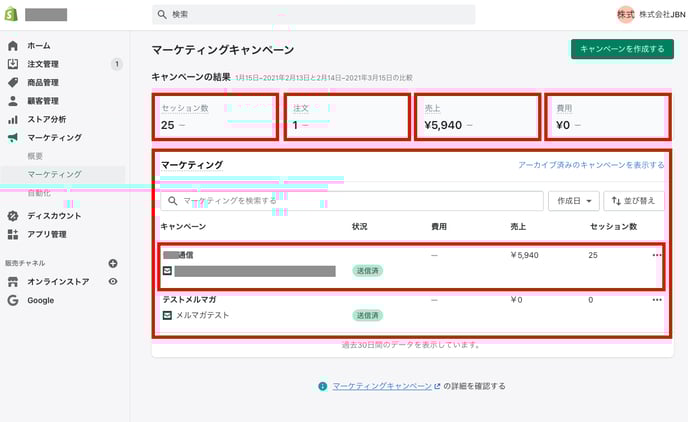This screenshot has height=422, width=688.
Task: Open ディスカウント in sidebar
Action: pos(54,216)
